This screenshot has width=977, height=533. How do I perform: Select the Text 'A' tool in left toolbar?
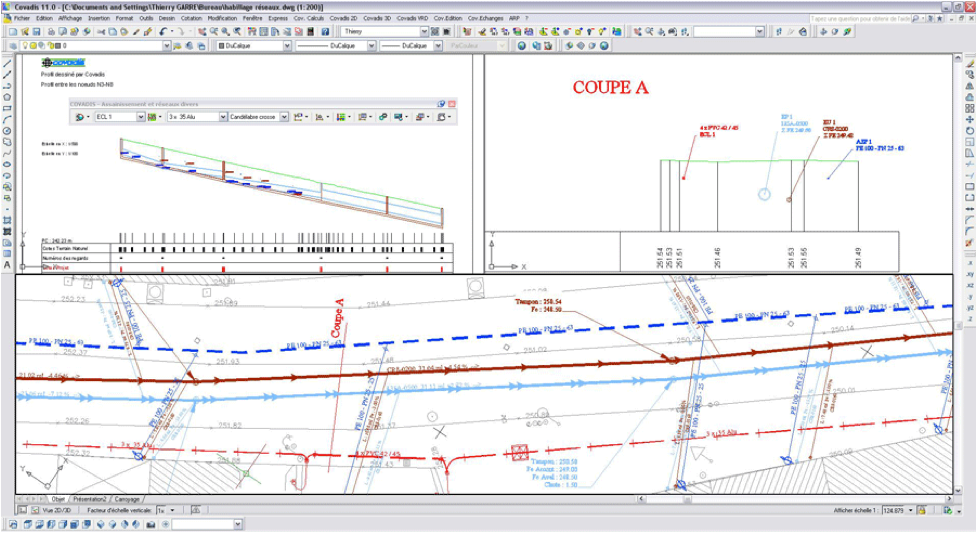(8, 265)
